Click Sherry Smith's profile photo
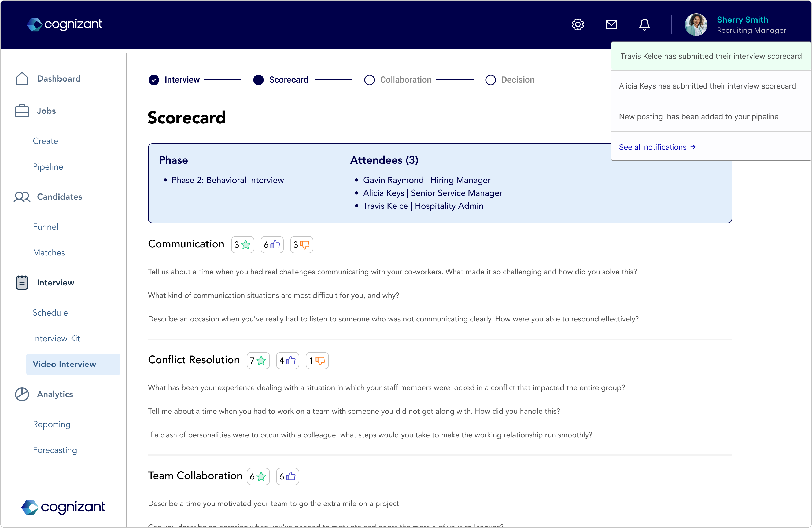Viewport: 812px width, 528px height. tap(696, 24)
